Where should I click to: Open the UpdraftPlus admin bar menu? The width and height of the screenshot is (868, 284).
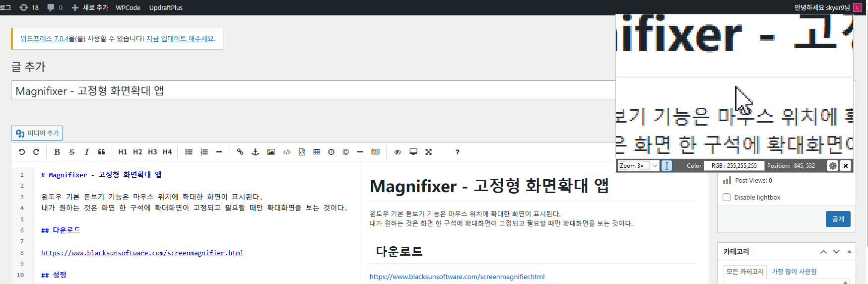166,7
